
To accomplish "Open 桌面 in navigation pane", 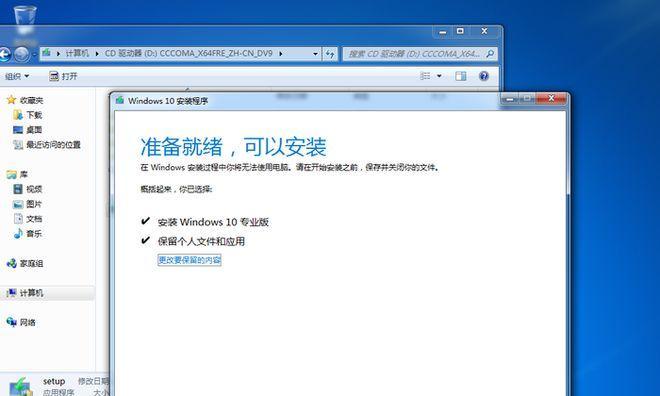I will pos(34,130).
